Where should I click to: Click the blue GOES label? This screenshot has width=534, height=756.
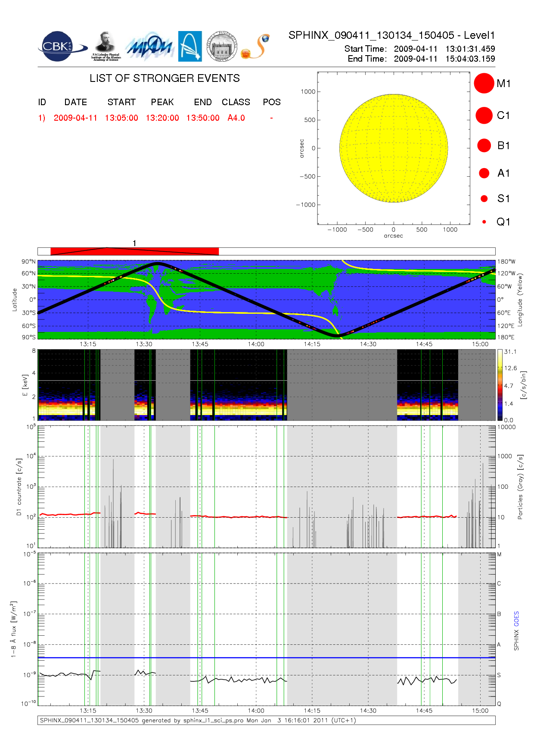516,619
